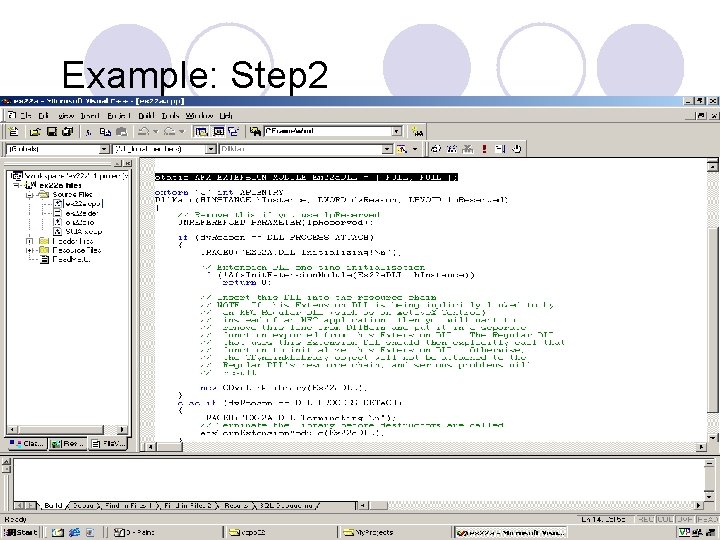Open the Build menu
The image size is (720, 540).
pos(146,116)
